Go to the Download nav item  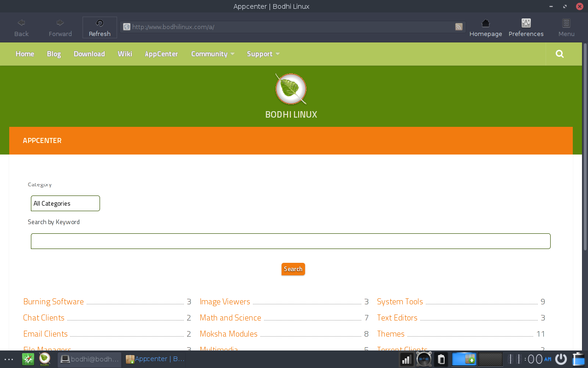89,54
